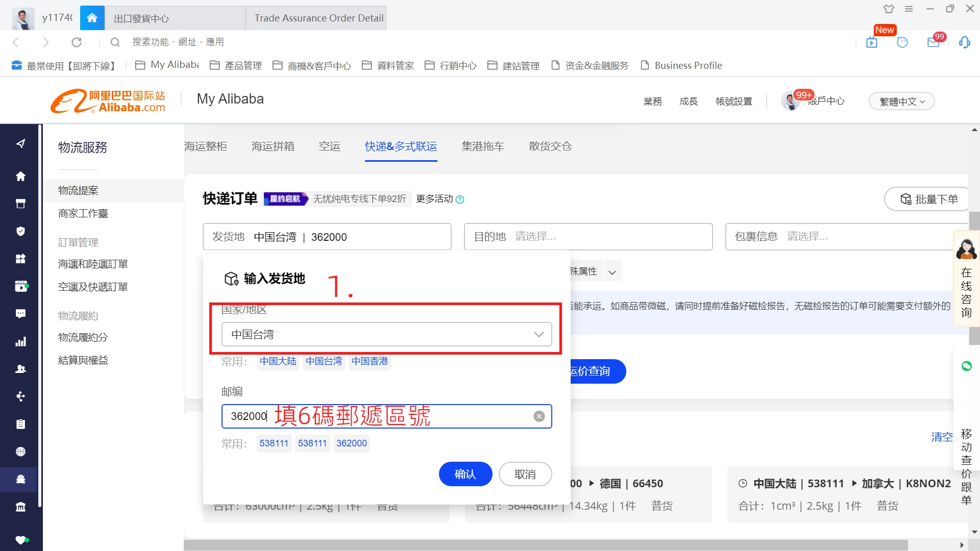The height and width of the screenshot is (551, 980).
Task: Open the 出口發貨中心 browser tab
Action: (175, 18)
